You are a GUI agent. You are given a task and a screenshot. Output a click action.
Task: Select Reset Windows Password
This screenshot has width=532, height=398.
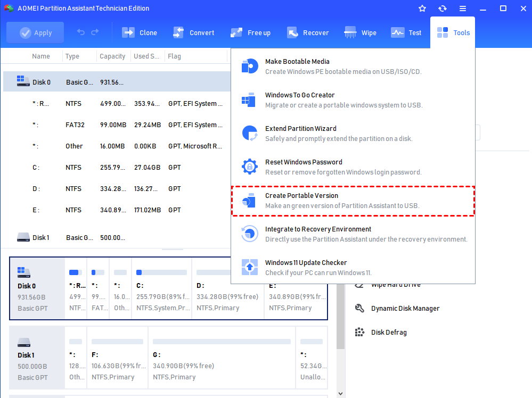coord(353,167)
